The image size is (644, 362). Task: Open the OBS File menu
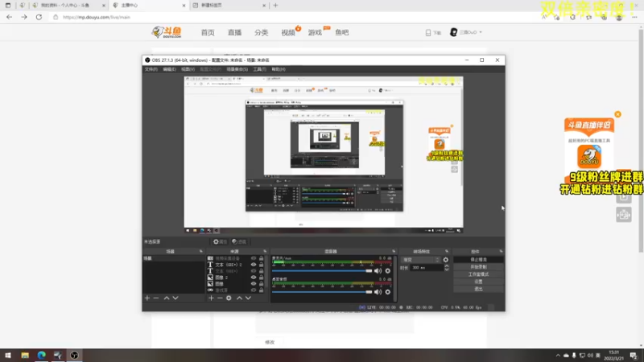point(151,69)
